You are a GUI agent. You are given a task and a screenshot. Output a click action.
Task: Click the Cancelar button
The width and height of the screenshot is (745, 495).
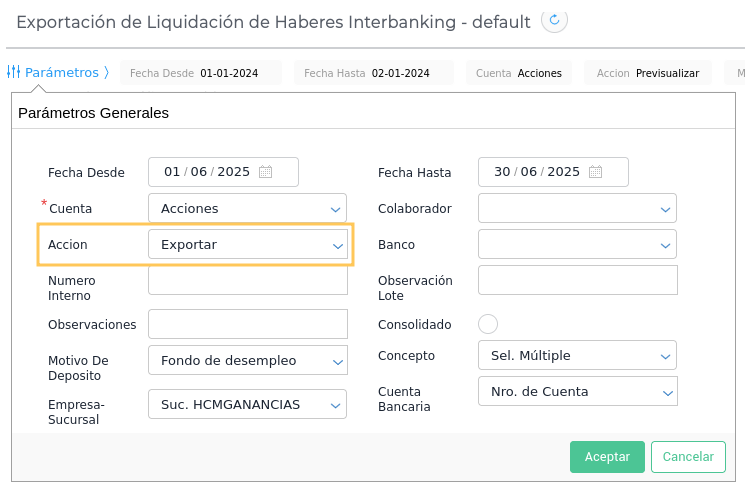pyautogui.click(x=687, y=456)
